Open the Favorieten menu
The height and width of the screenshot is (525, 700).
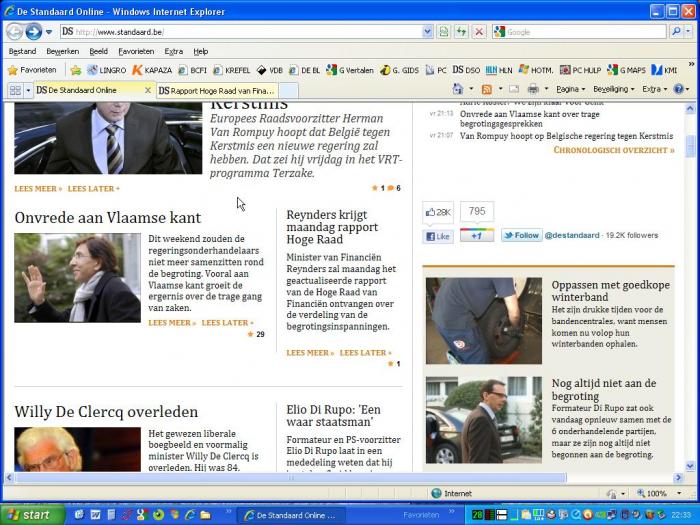coord(136,51)
